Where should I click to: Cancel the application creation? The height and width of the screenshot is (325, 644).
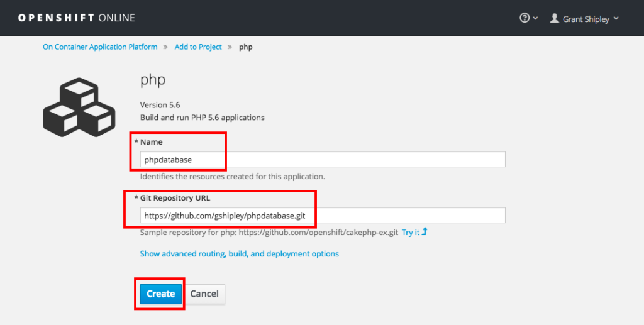pyautogui.click(x=204, y=294)
